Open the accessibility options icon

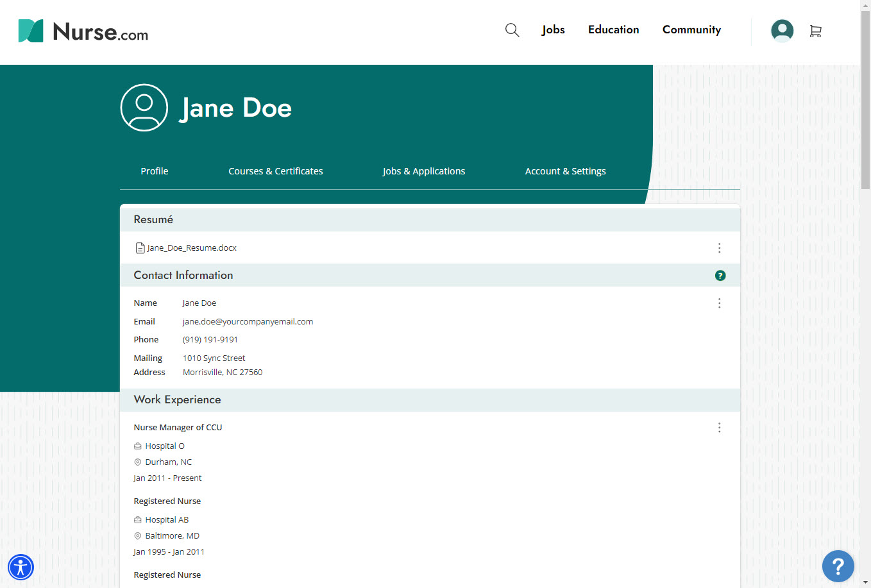tap(21, 567)
